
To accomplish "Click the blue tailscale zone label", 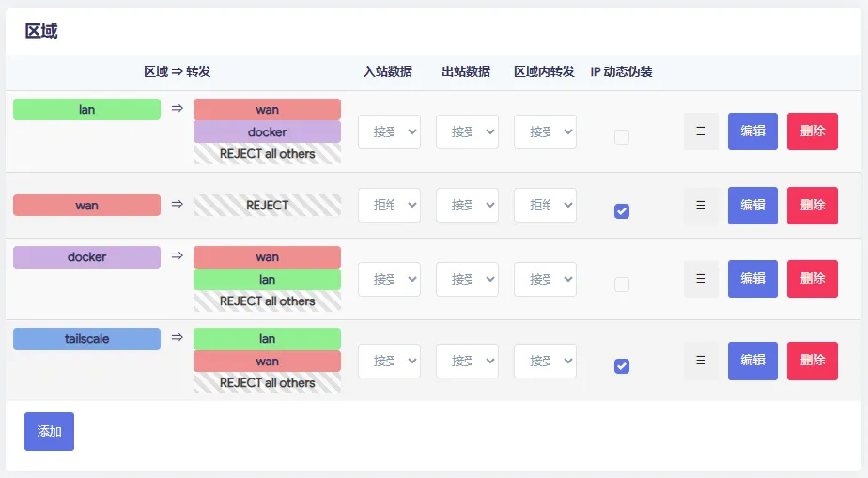I will [x=86, y=339].
